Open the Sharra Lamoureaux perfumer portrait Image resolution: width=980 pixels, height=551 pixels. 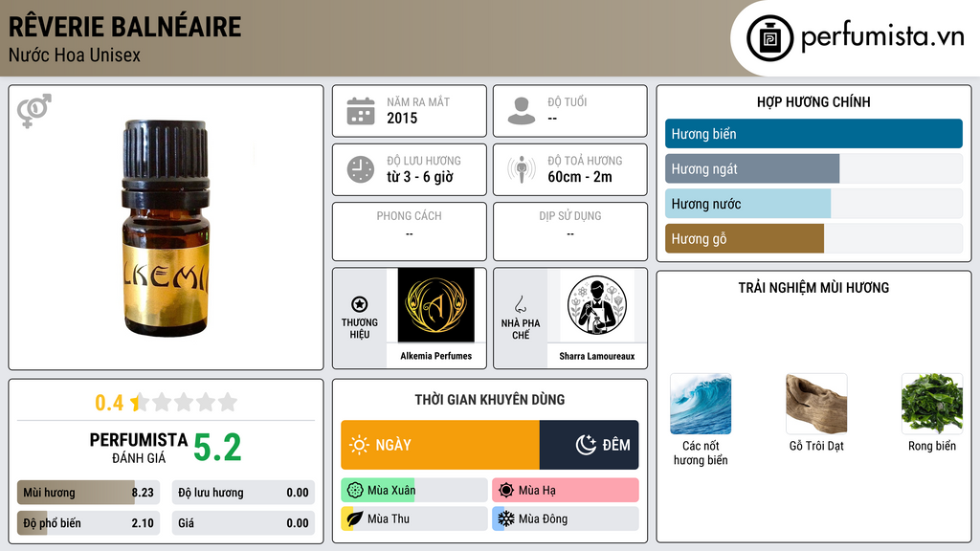coord(597,305)
